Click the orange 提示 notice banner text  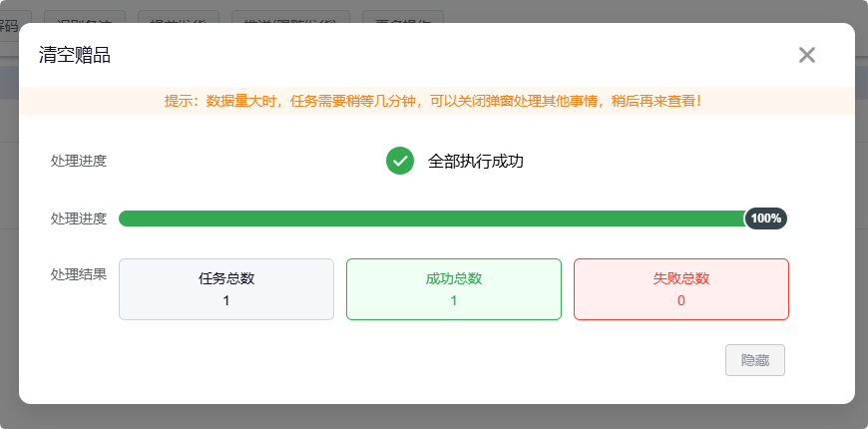[433, 102]
